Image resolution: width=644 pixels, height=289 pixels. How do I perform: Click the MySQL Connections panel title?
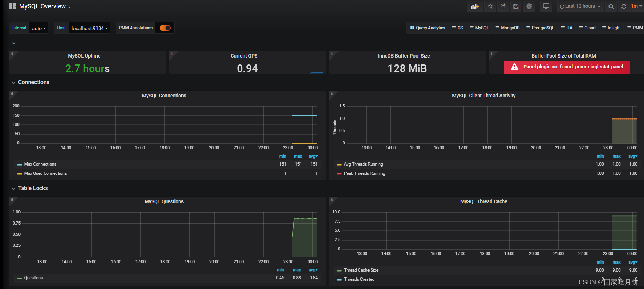point(164,96)
